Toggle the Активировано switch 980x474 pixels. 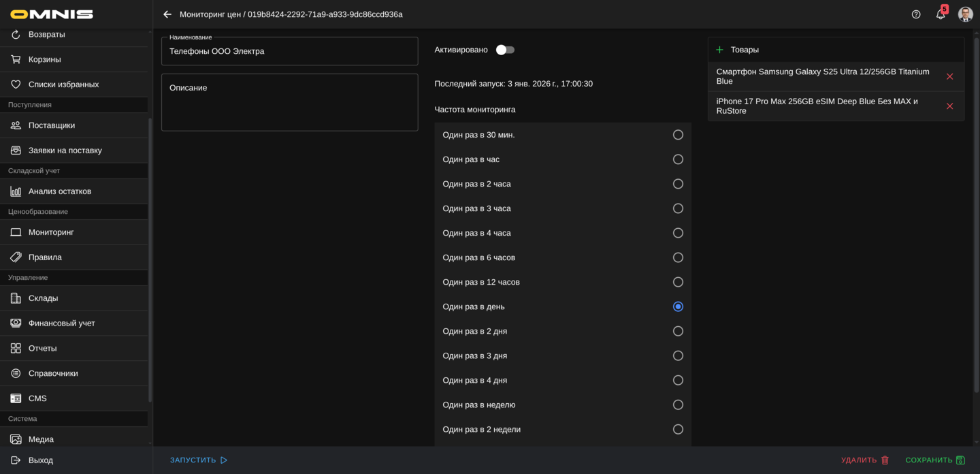(x=505, y=50)
